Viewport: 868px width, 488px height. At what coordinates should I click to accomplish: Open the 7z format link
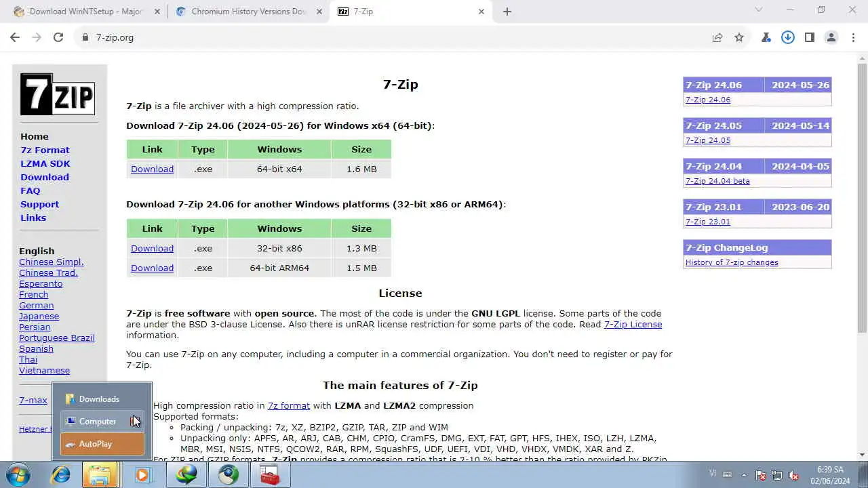tap(289, 405)
